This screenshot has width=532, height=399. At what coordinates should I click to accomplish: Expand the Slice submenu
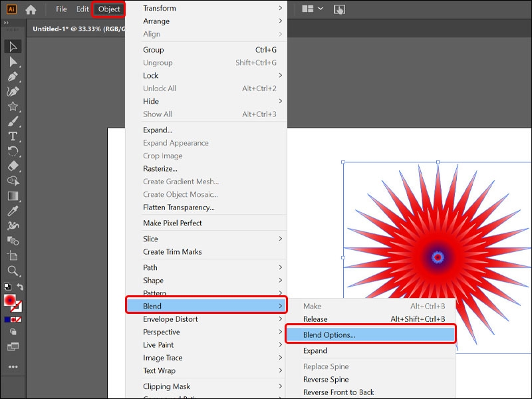click(206, 239)
